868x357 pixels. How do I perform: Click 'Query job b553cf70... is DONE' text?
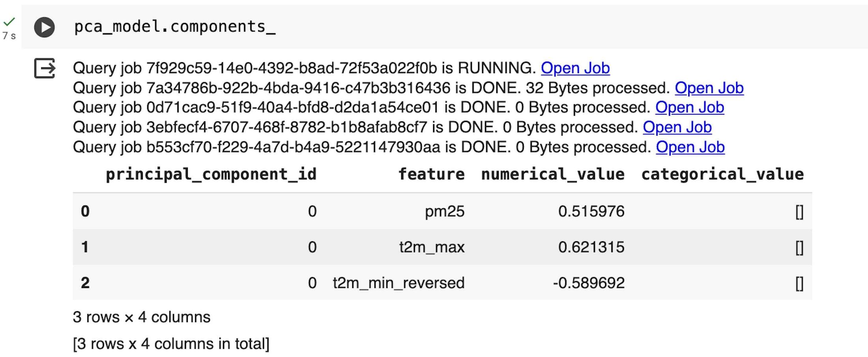coord(362,147)
